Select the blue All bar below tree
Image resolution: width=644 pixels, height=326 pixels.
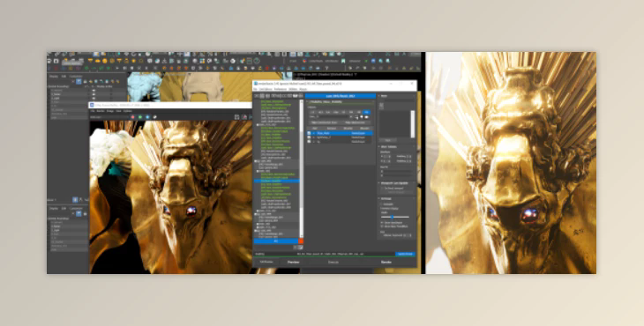tap(276, 241)
